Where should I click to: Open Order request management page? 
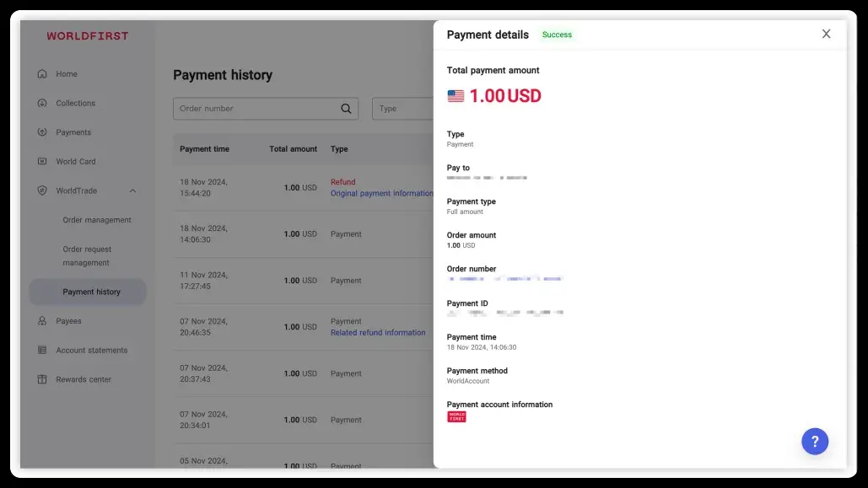point(87,255)
